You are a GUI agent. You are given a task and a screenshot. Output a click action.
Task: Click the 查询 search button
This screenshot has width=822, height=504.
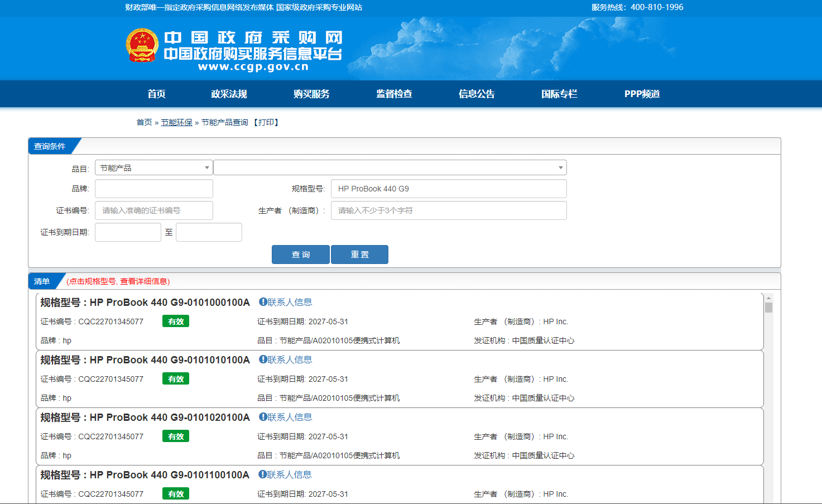(301, 255)
